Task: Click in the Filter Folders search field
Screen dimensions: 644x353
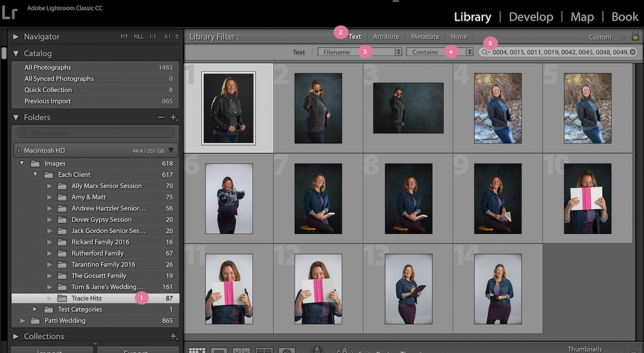Action: (x=96, y=133)
